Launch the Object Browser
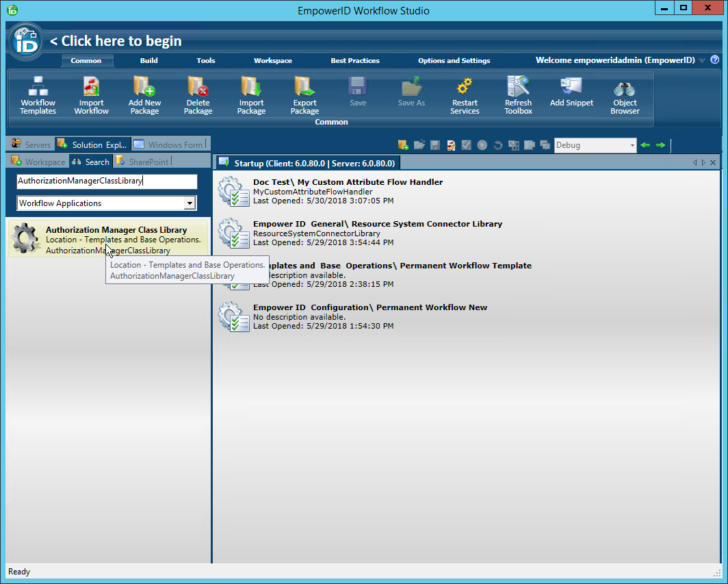Screen dimensions: 728x584 pyautogui.click(x=624, y=94)
